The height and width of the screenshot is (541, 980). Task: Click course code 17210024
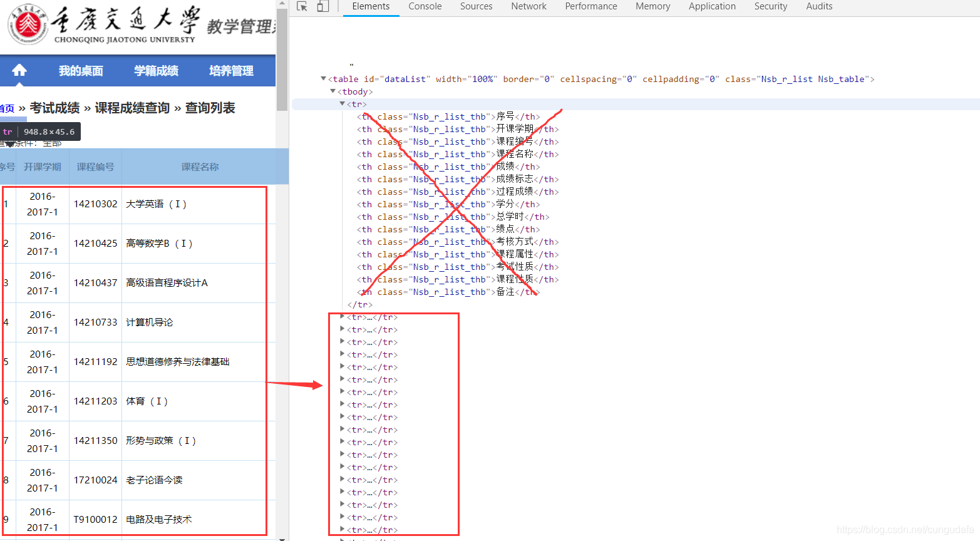(x=95, y=480)
